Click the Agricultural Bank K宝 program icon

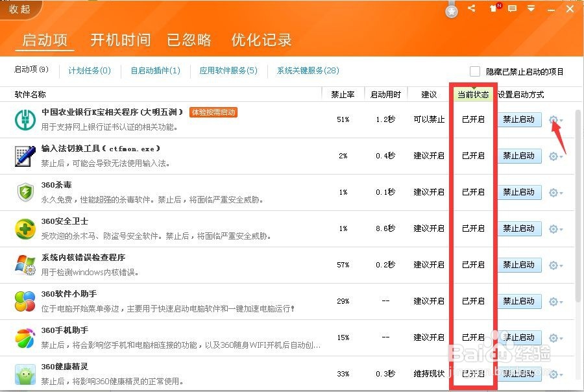[25, 120]
